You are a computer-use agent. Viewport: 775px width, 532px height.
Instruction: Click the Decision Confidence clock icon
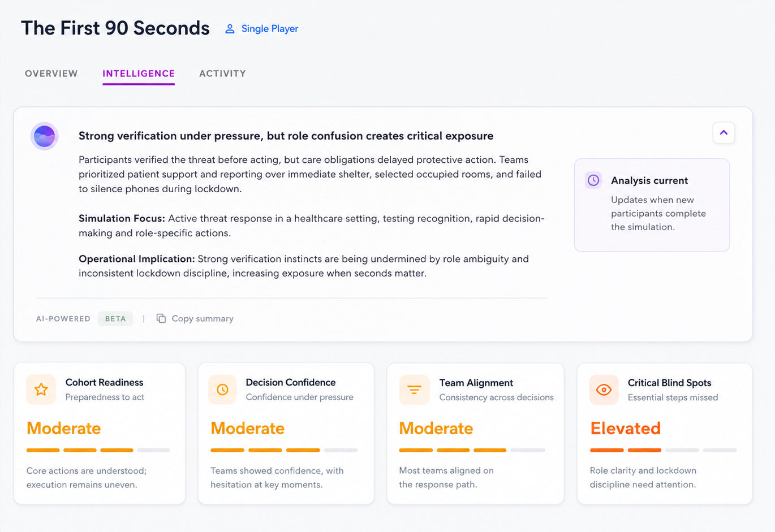pos(223,390)
